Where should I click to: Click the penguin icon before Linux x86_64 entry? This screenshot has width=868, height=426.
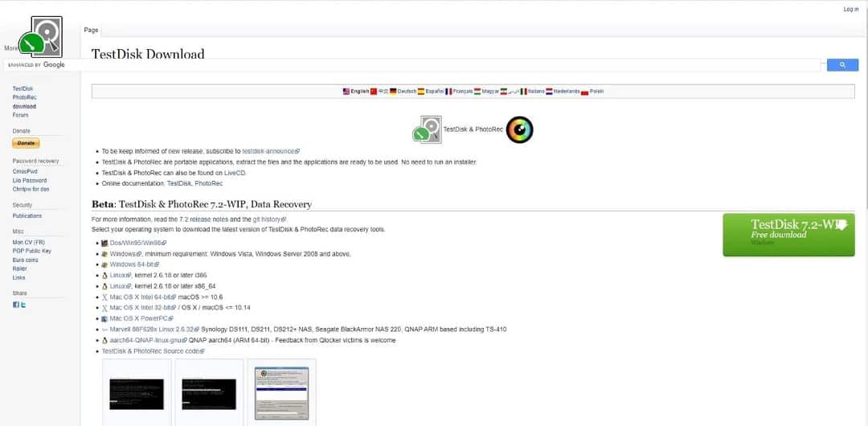(x=104, y=286)
